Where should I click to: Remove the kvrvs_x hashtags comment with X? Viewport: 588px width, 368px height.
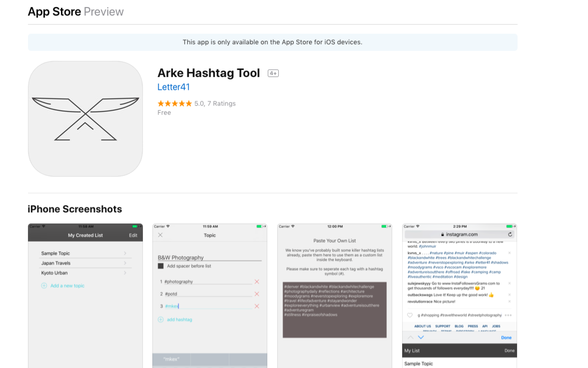pyautogui.click(x=509, y=253)
